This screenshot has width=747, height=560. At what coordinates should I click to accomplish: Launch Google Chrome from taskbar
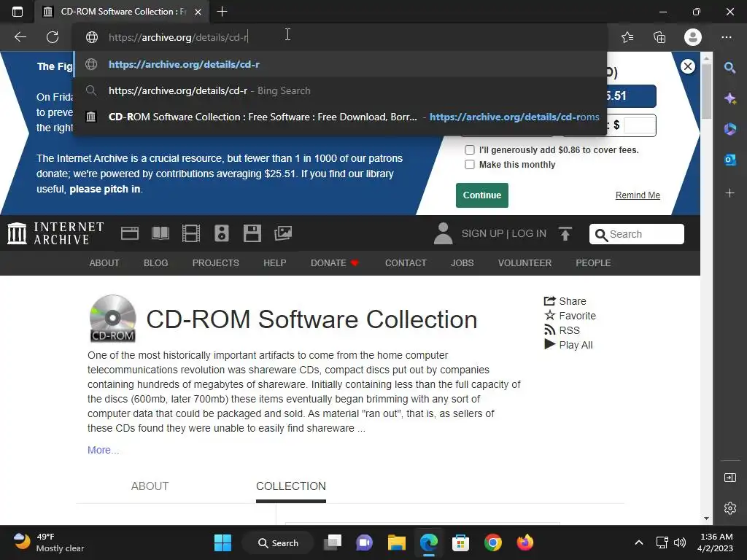coord(493,542)
